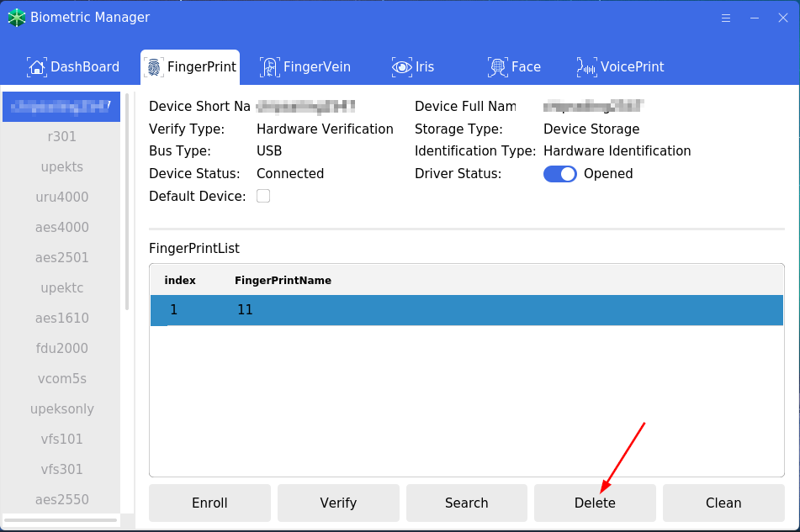This screenshot has height=532, width=800.
Task: Select aes4000 device in the list
Action: [61, 227]
